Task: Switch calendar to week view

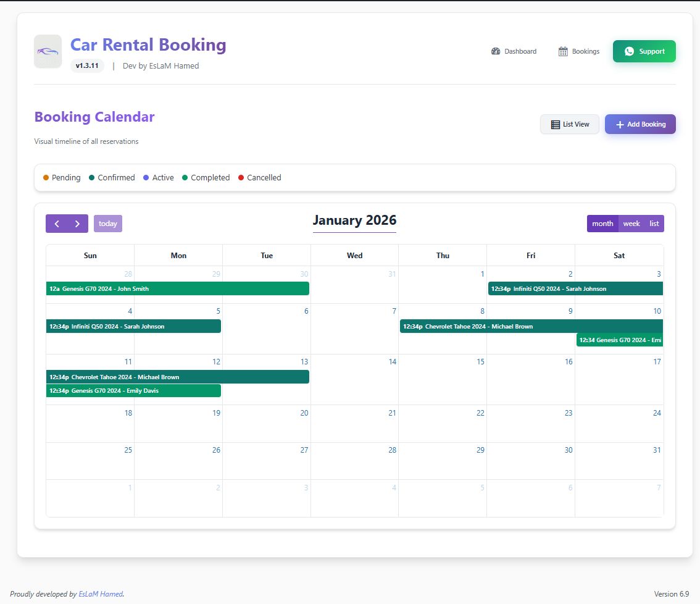Action: 631,224
